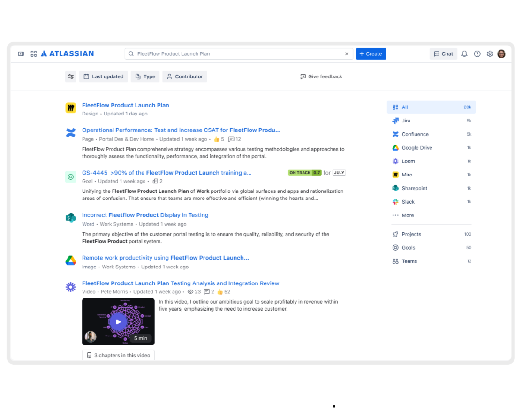522x420 pixels.
Task: Click Pete Morris author name
Action: 114,292
